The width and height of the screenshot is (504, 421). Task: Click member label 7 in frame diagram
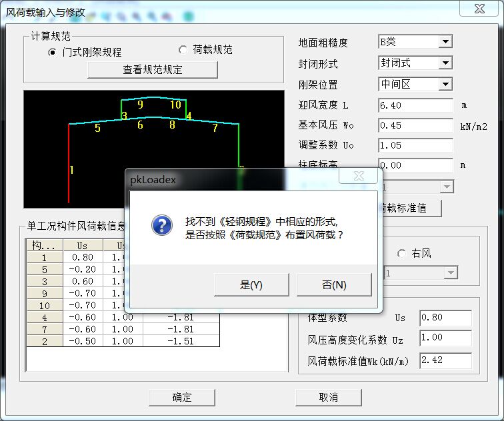[215, 128]
